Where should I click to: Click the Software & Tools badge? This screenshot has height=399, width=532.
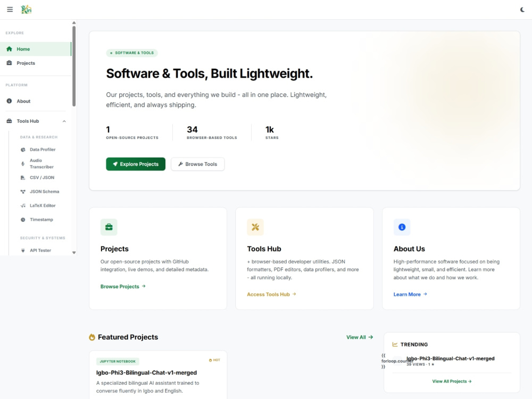132,53
